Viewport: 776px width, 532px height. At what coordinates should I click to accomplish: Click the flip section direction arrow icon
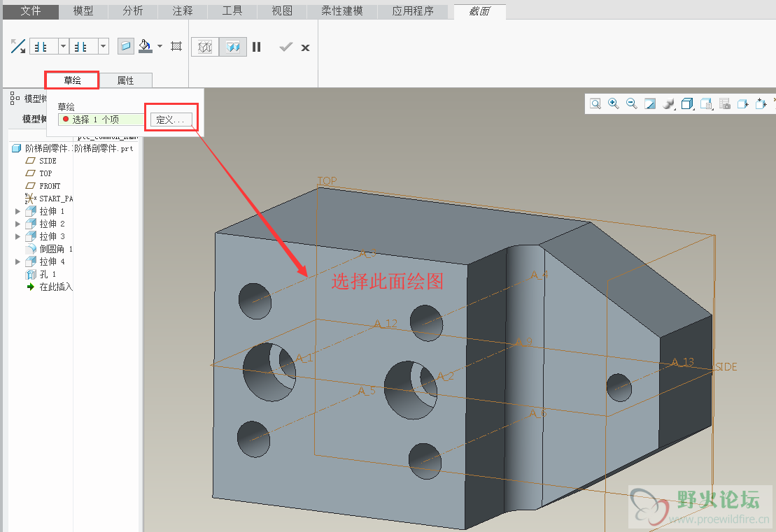pos(17,46)
